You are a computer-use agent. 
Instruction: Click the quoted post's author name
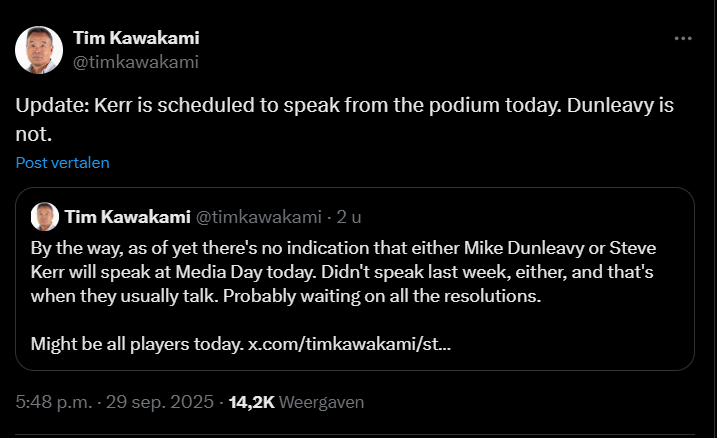[x=124, y=216]
